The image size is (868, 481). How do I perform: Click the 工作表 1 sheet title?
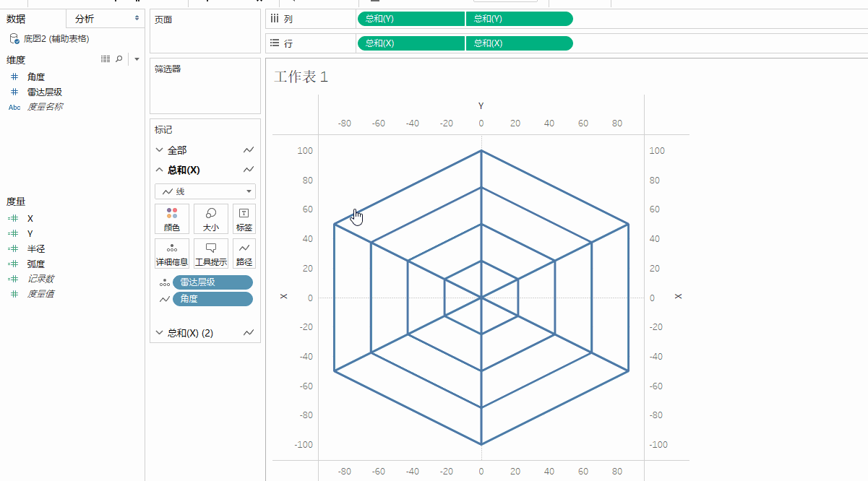(301, 77)
